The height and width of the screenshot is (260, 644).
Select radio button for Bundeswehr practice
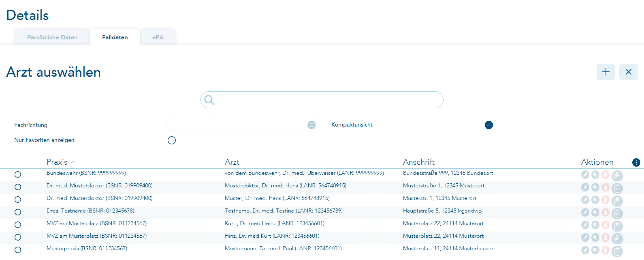click(x=18, y=174)
